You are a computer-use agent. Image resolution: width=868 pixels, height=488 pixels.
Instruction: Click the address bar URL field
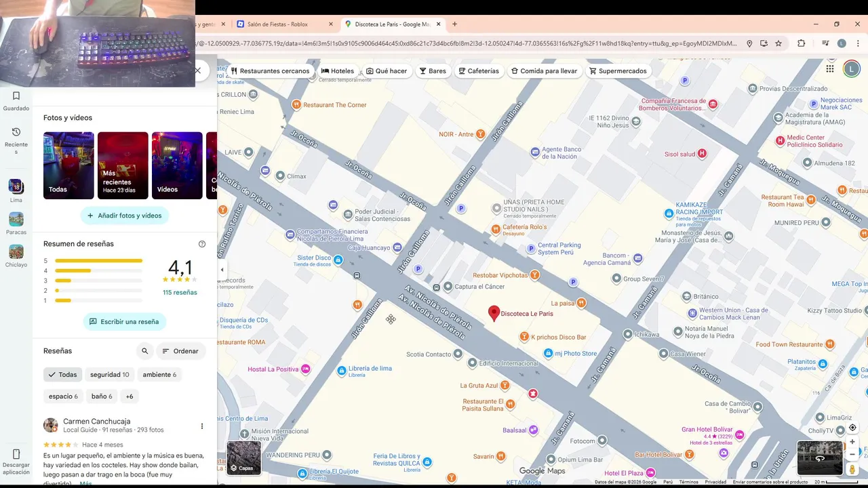(468, 43)
